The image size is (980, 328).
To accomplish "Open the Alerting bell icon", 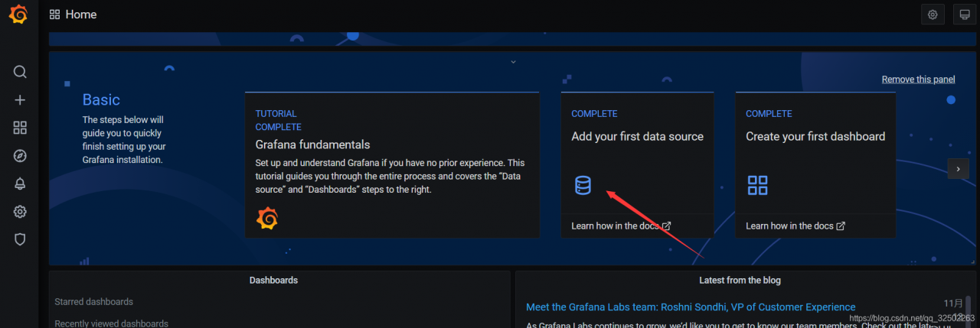I will pos(20,183).
